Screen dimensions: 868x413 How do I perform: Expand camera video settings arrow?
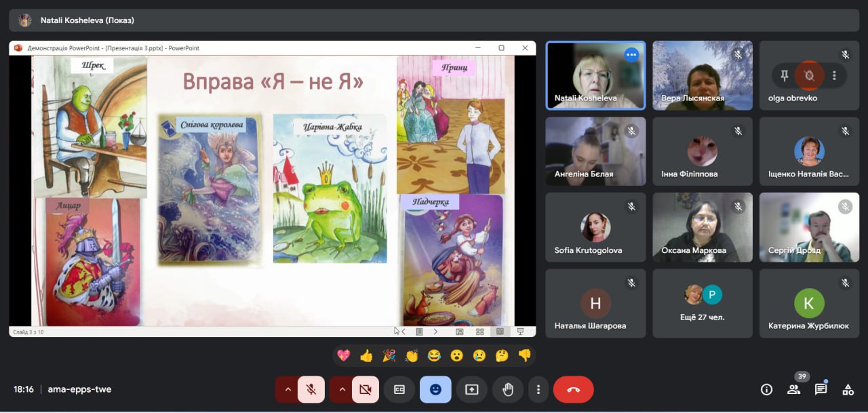click(x=342, y=389)
